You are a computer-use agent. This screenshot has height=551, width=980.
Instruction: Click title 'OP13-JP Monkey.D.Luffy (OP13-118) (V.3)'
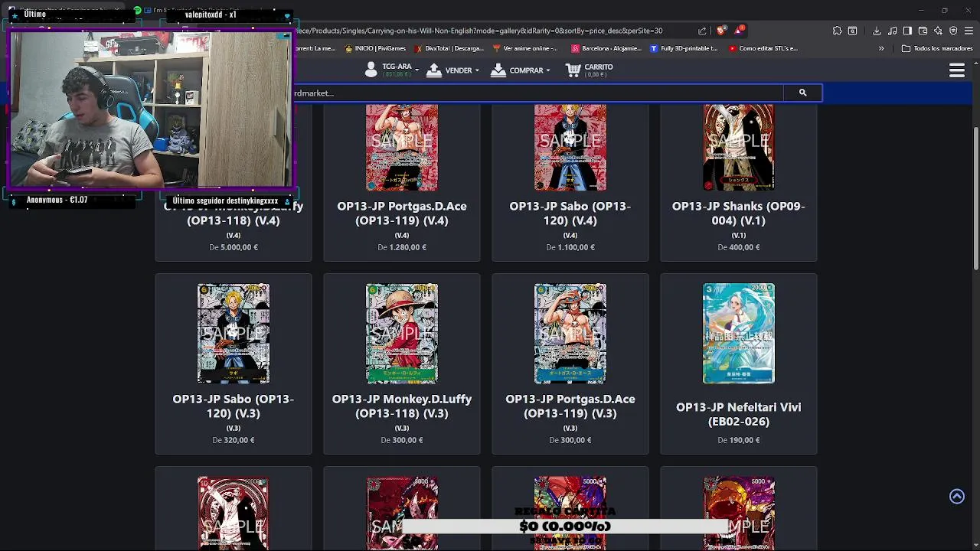coord(402,406)
